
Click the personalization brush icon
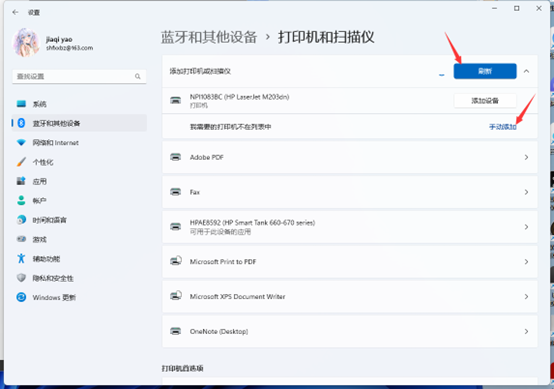click(x=21, y=162)
